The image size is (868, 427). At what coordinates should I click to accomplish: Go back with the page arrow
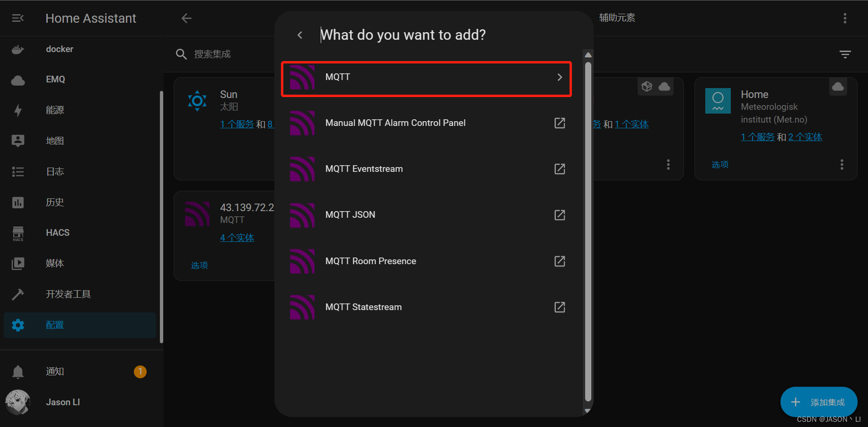(186, 18)
